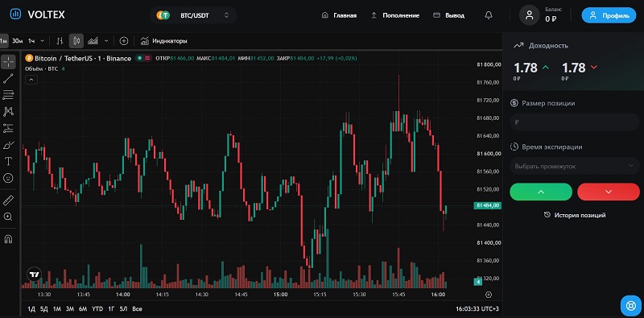Screen dimensions: 644x318
Task: Open the Fibonacci/horizontal lines tool
Action: pyautogui.click(x=8, y=95)
